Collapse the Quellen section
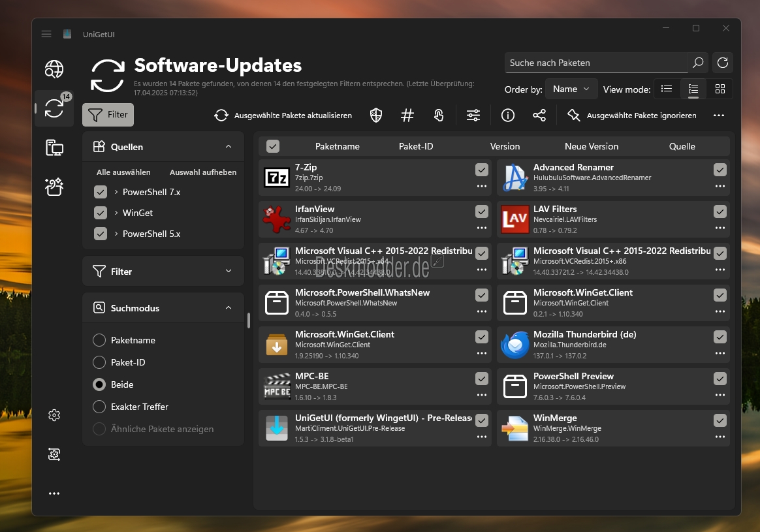760x532 pixels. coord(229,146)
